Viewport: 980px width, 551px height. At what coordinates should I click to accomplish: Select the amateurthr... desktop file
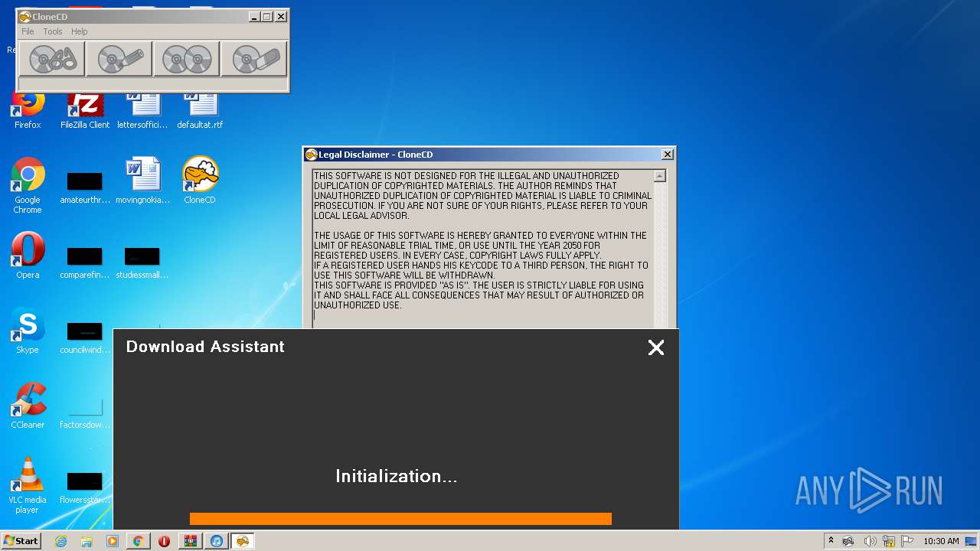click(x=85, y=187)
